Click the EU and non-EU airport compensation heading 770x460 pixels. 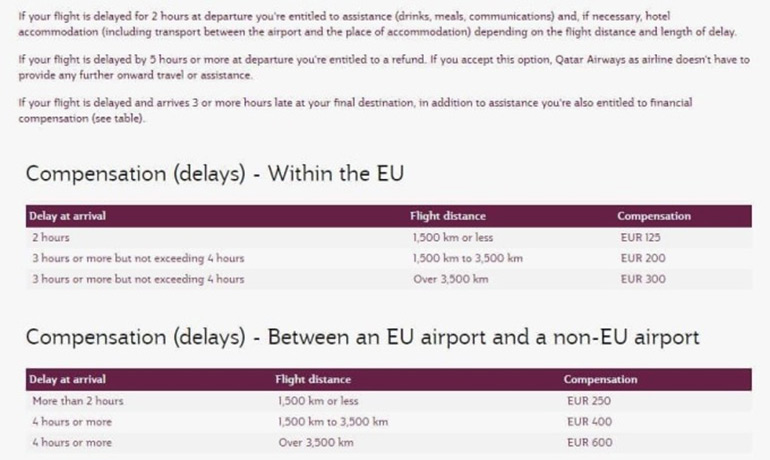tap(362, 337)
